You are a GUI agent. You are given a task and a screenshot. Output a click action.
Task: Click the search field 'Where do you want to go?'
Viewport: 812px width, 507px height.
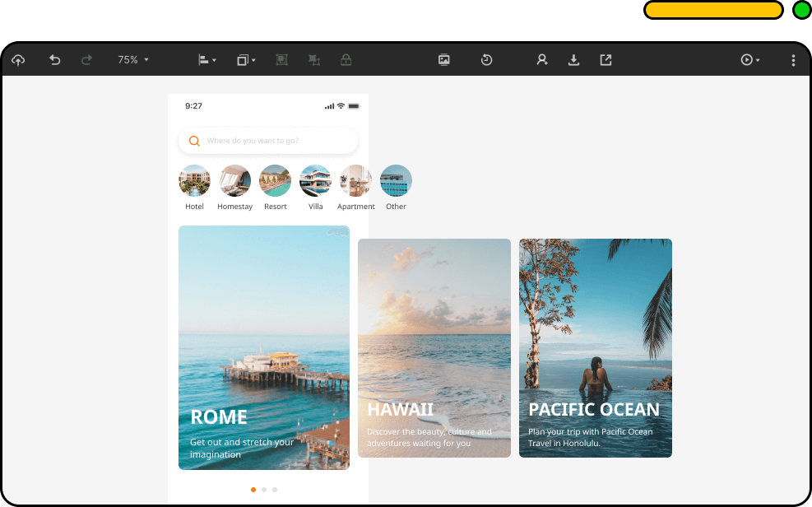click(x=268, y=141)
